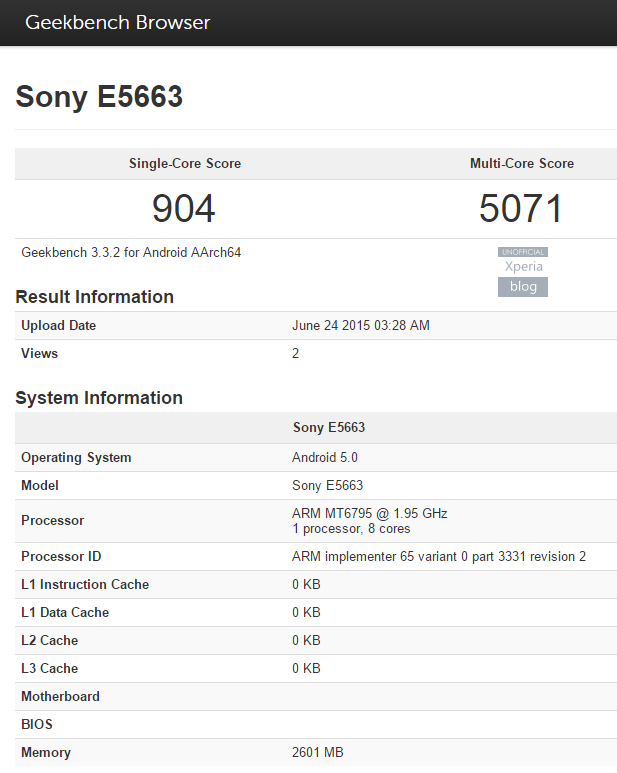Click the Geekbench 3.3.2 for Android AArch64 text
Viewport: 617px width, 773px height.
point(131,253)
